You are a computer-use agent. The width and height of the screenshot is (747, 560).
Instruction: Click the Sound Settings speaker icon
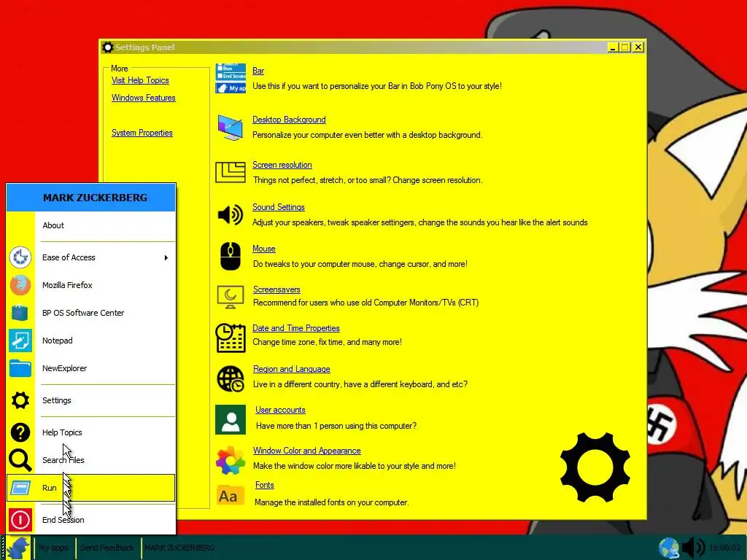pos(231,215)
